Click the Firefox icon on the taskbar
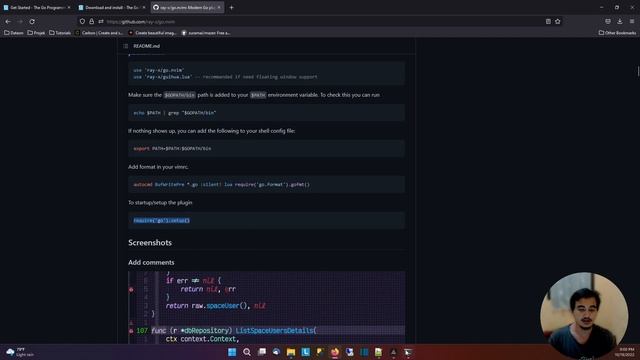This screenshot has height=360, width=640. click(x=335, y=352)
